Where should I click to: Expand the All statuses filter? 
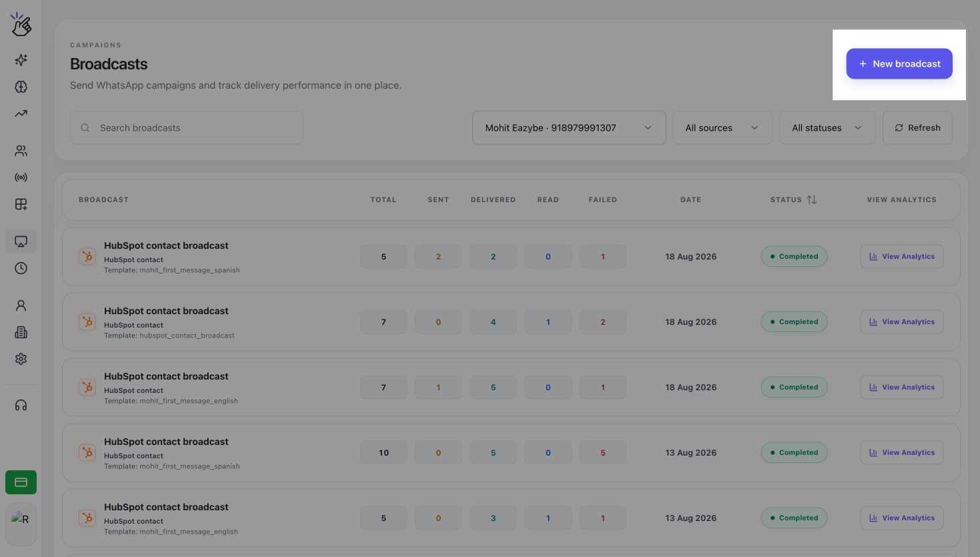pos(827,127)
